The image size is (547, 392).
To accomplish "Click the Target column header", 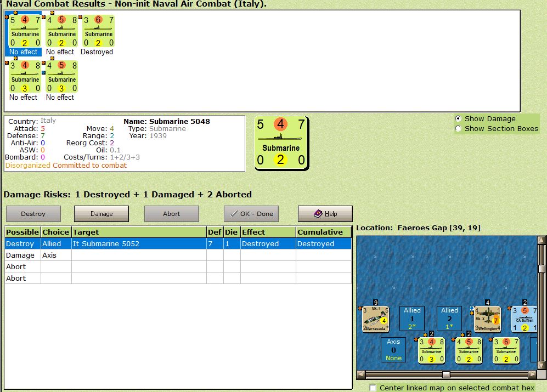I will tap(139, 232).
